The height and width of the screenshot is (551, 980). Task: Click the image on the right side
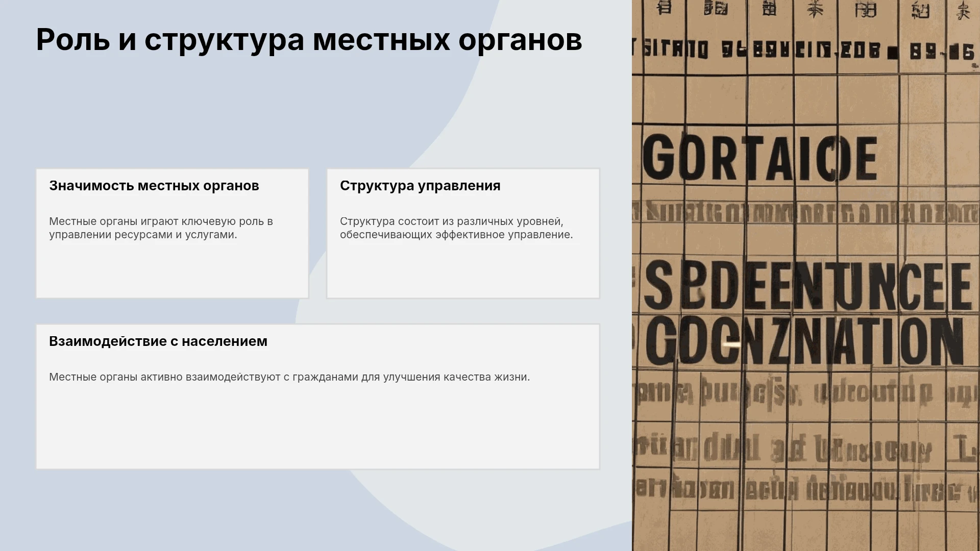coord(806,275)
